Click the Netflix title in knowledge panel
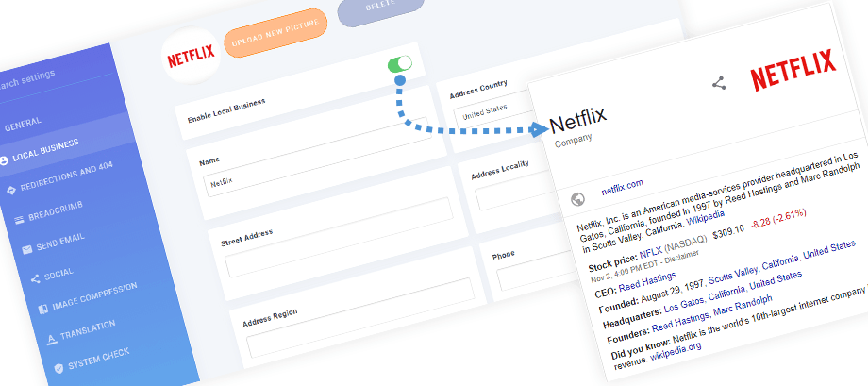Viewport: 868px width, 386px height. coord(577,120)
